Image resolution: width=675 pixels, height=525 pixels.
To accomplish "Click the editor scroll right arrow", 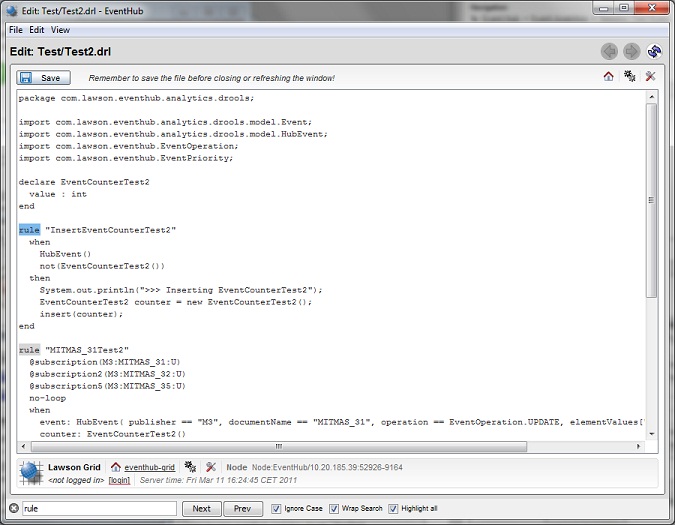I will coord(639,446).
